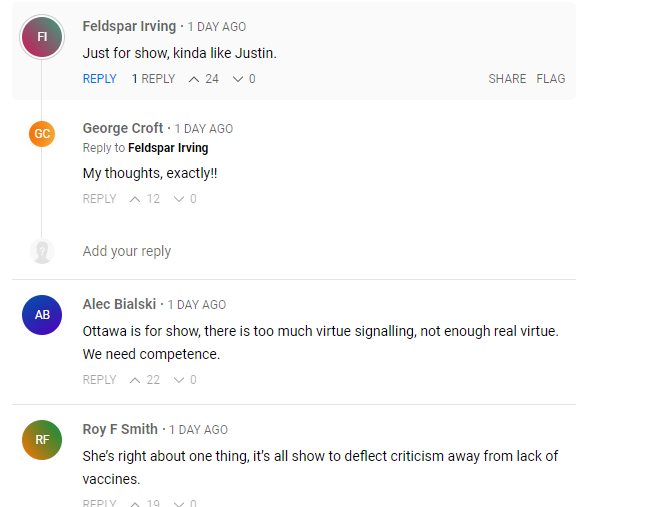Reply to Feldspar Irving's comment

99,79
